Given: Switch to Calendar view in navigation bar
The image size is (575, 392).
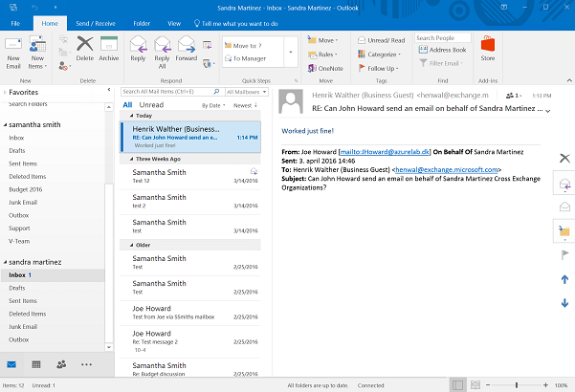Looking at the screenshot, I should coord(36,364).
